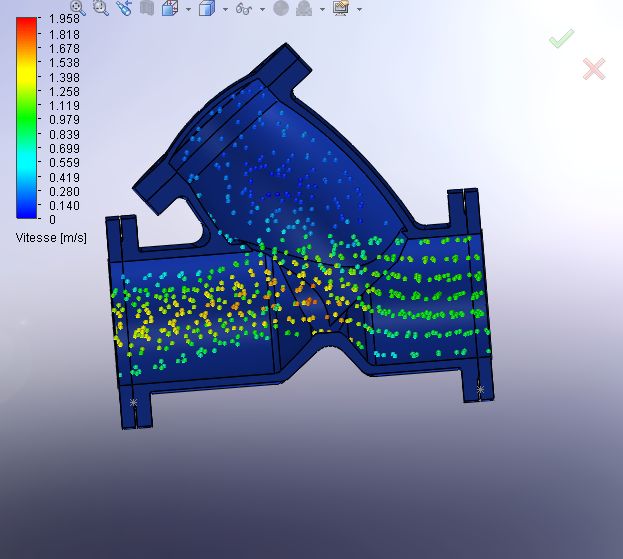Click legend value 0.419
This screenshot has width=623, height=559.
64,177
